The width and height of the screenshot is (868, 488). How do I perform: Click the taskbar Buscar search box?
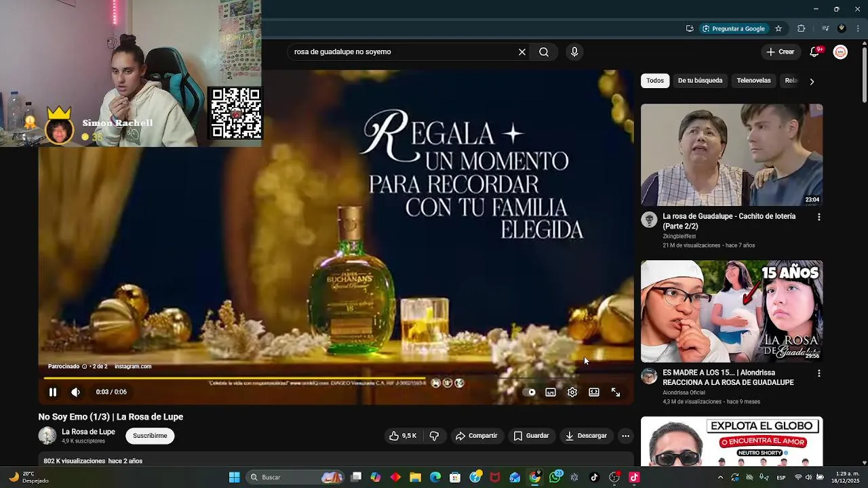point(294,477)
